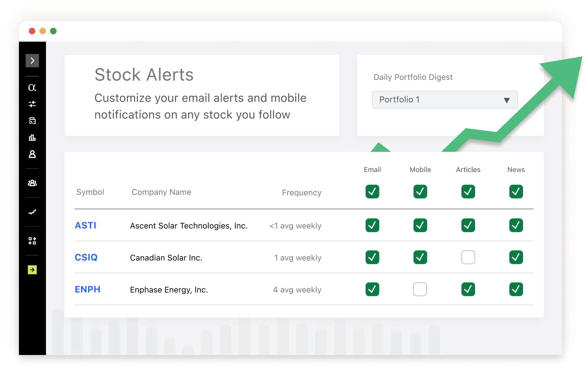Open the swap widgets icon in sidebar
588x368 pixels.
pyautogui.click(x=32, y=241)
